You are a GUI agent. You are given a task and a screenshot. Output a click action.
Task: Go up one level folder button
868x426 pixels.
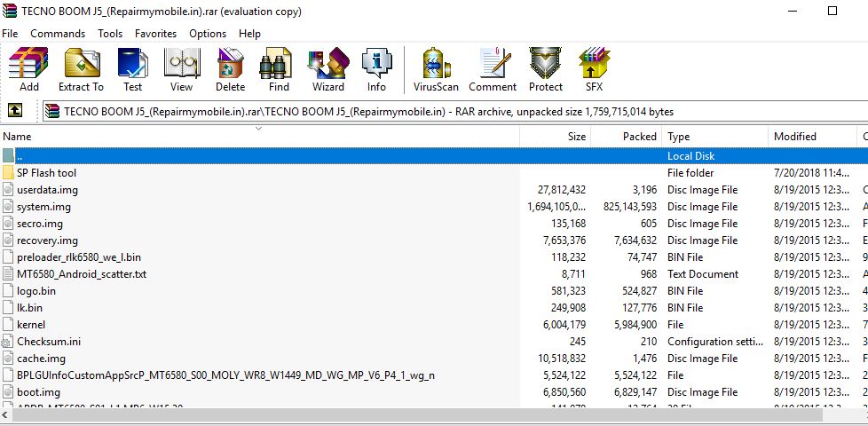coord(15,111)
